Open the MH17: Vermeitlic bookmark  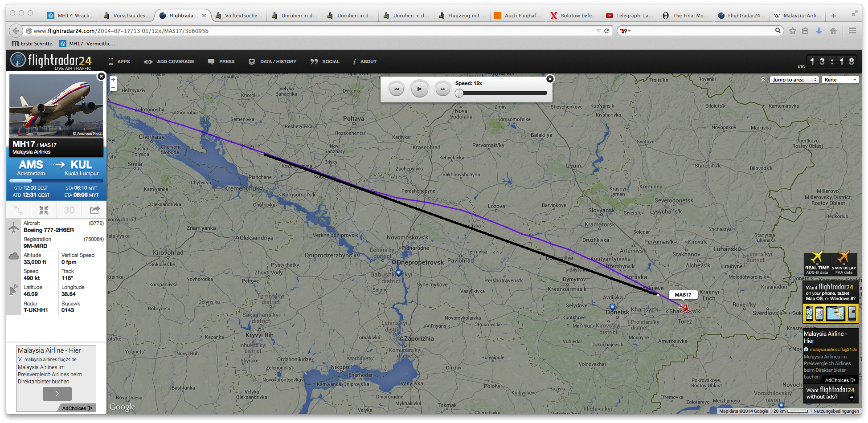pyautogui.click(x=87, y=44)
